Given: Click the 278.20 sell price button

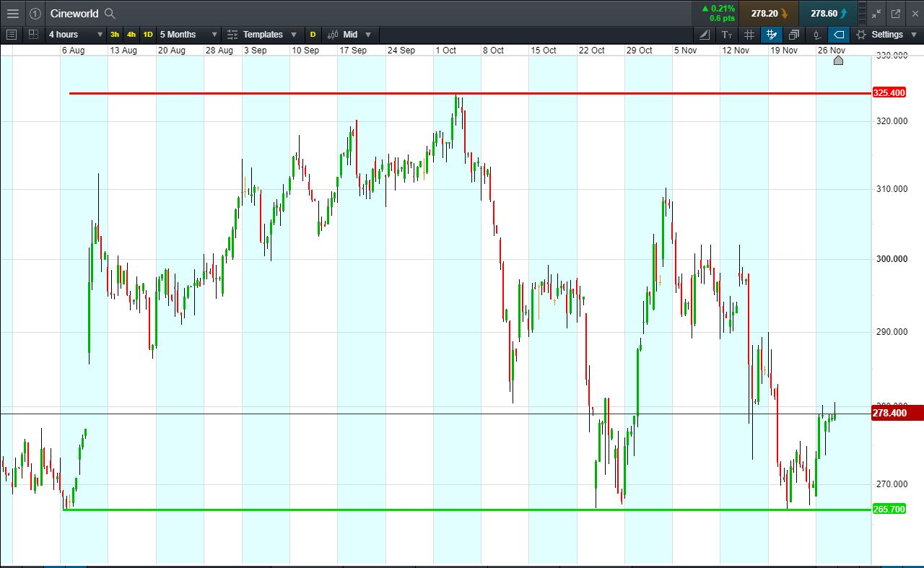Looking at the screenshot, I should point(770,13).
